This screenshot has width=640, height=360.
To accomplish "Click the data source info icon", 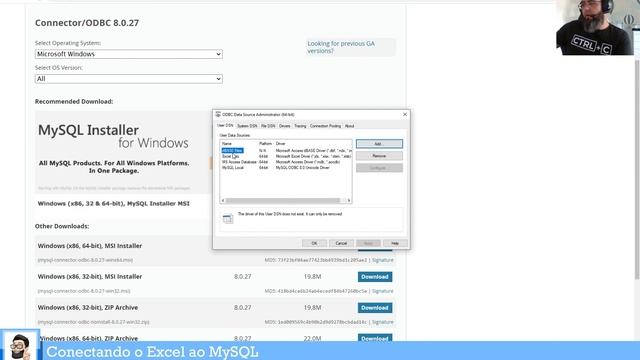I will point(228,219).
